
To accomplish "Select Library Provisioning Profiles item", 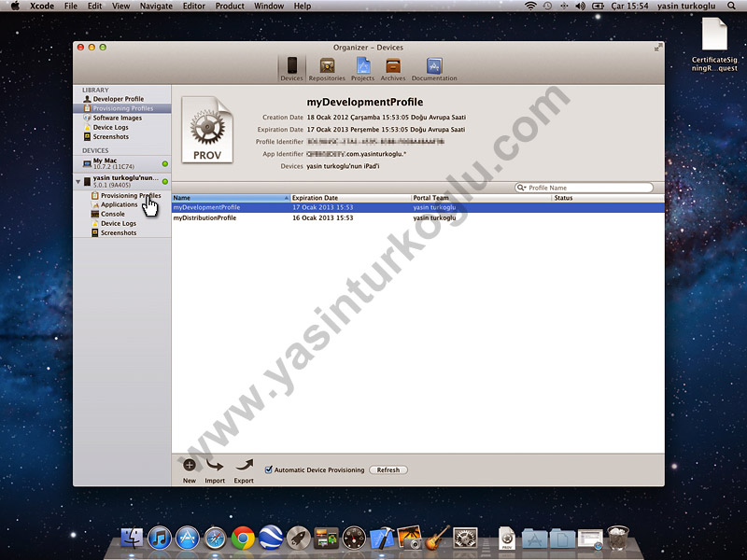I will click(x=122, y=108).
